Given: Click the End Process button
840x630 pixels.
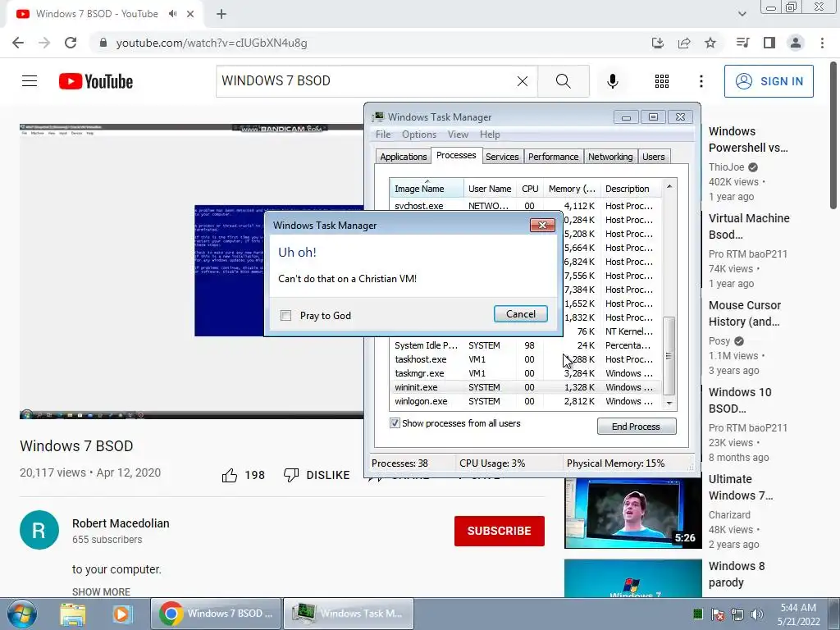Looking at the screenshot, I should point(637,427).
